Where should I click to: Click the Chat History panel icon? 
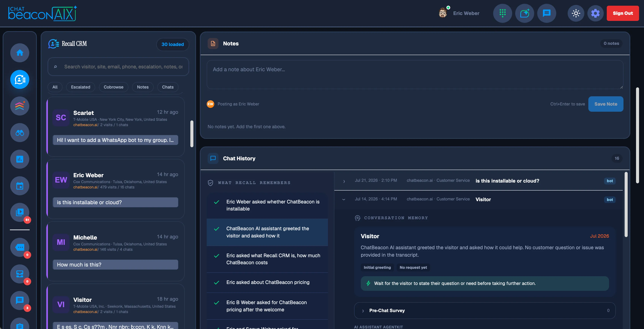coord(213,158)
